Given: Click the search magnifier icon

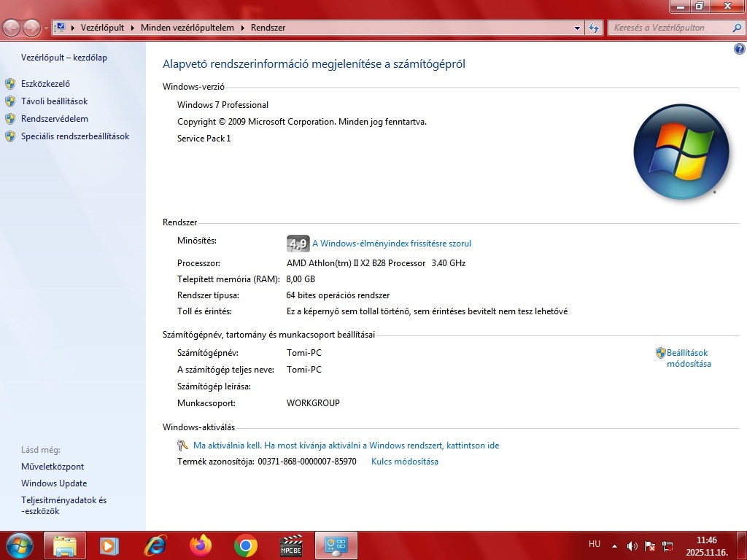Looking at the screenshot, I should tap(738, 28).
